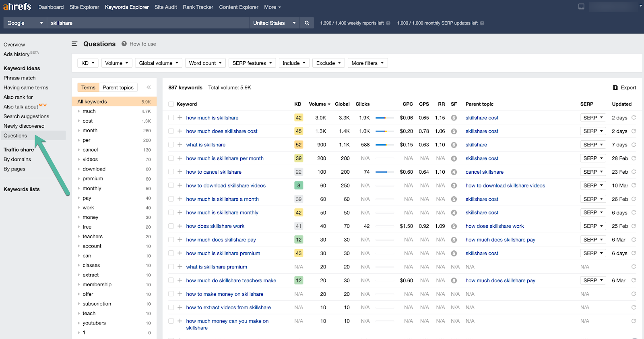The width and height of the screenshot is (644, 339).
Task: Open 'cancel skillshare' parent topic link
Action: tap(485, 172)
